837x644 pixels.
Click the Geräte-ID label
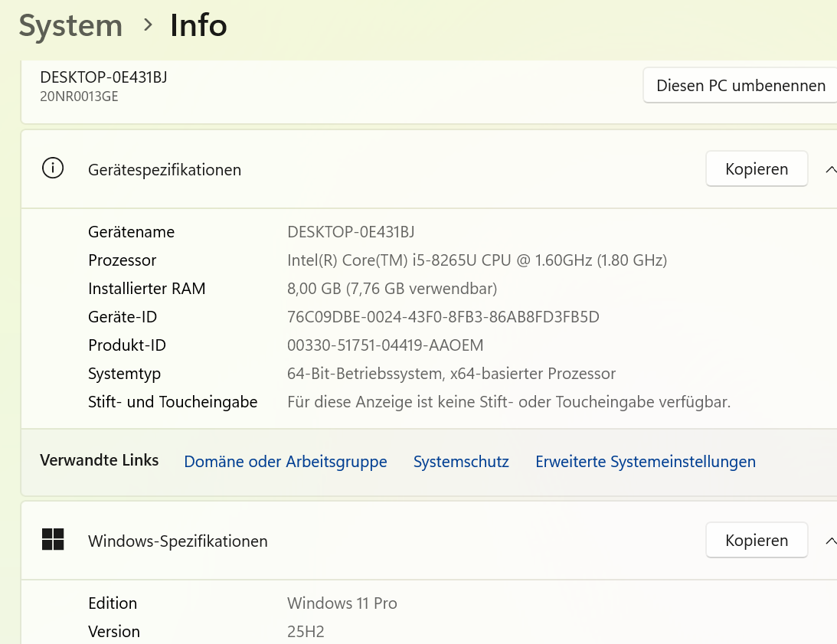(x=123, y=317)
